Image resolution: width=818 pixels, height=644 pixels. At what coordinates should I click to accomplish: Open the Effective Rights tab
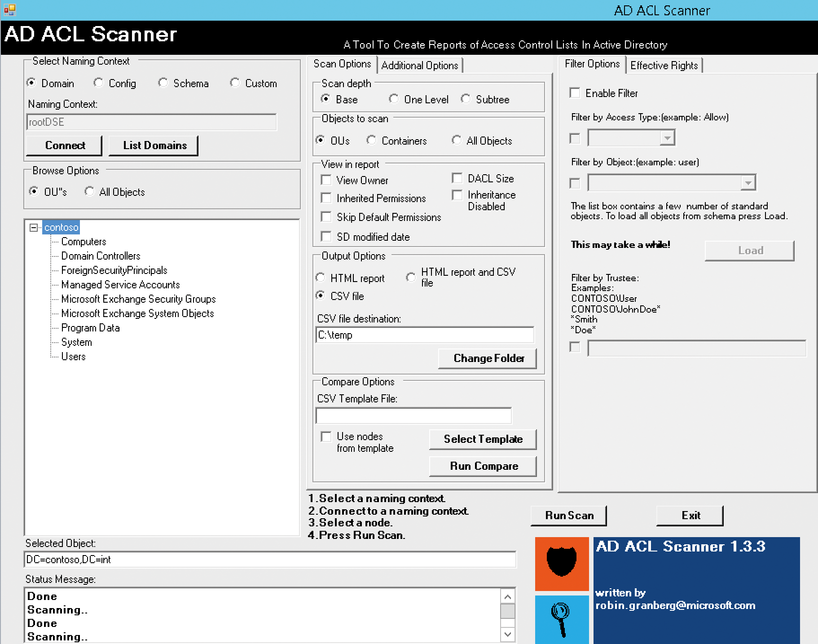pos(664,65)
